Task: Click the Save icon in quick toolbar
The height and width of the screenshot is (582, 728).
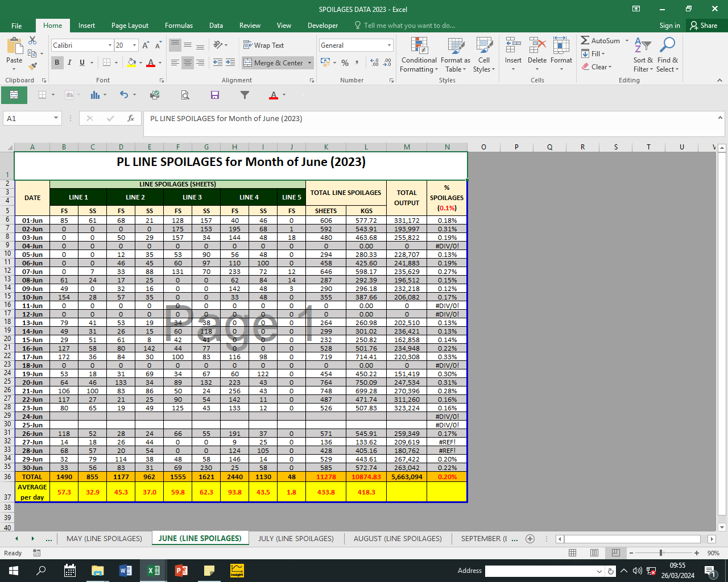Action: click(x=215, y=95)
